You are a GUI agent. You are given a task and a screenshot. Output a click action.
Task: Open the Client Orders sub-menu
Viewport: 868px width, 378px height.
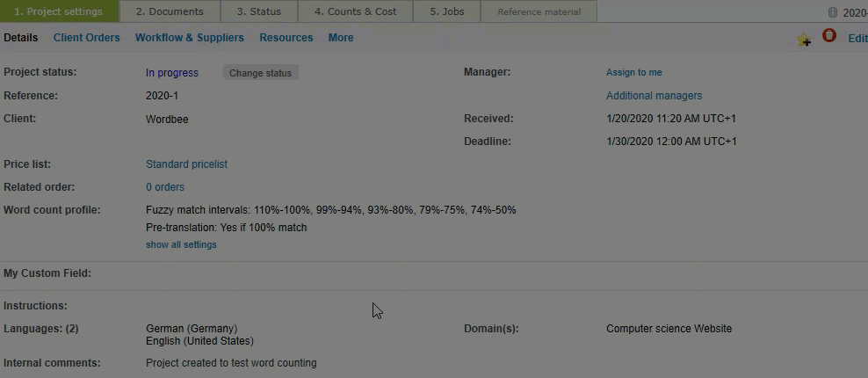[x=86, y=38]
